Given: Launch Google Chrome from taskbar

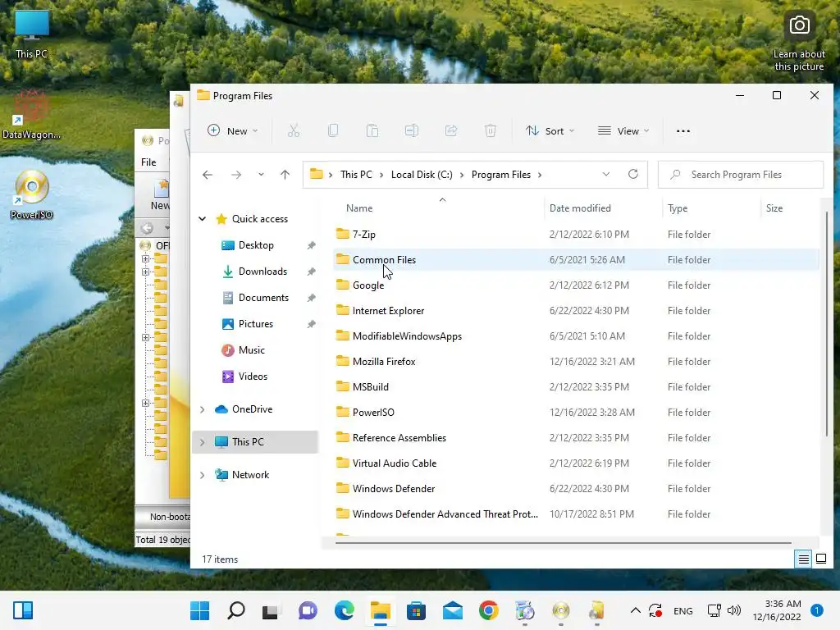Looking at the screenshot, I should (x=489, y=610).
